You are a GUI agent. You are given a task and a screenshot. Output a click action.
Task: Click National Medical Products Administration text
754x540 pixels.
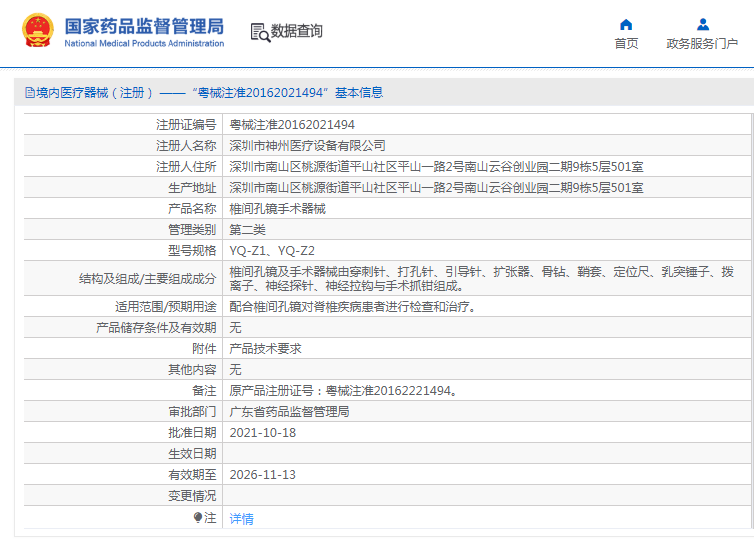point(144,43)
